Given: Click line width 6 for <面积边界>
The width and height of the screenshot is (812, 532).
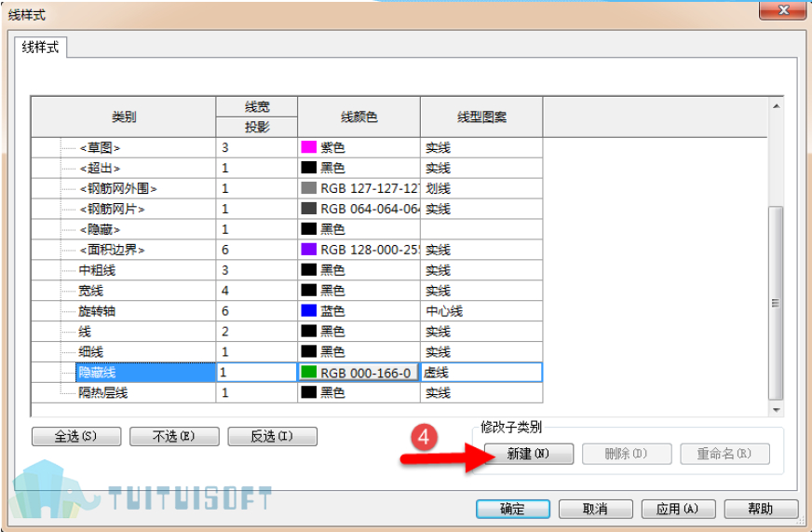Looking at the screenshot, I should (256, 250).
